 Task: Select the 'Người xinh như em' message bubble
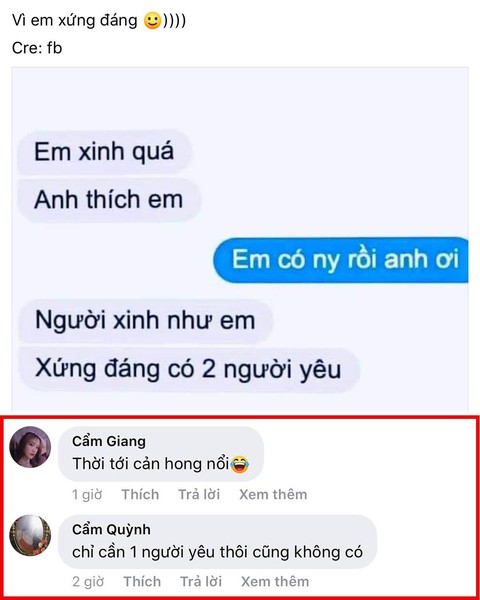[145, 321]
